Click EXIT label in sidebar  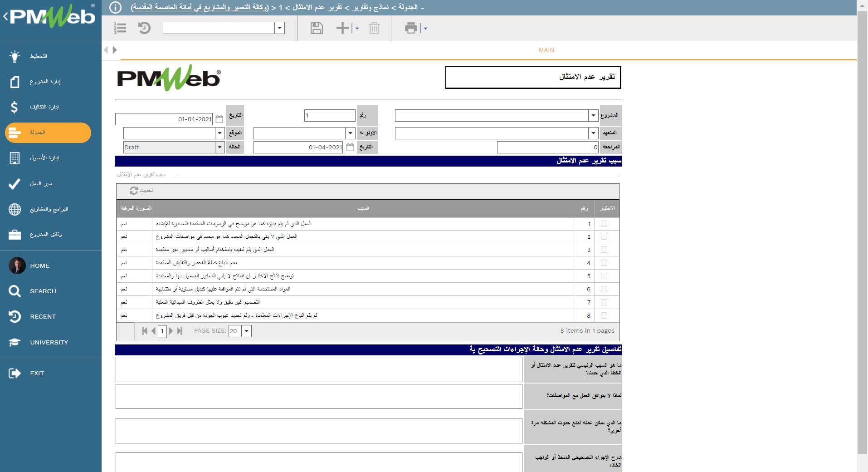pos(37,374)
